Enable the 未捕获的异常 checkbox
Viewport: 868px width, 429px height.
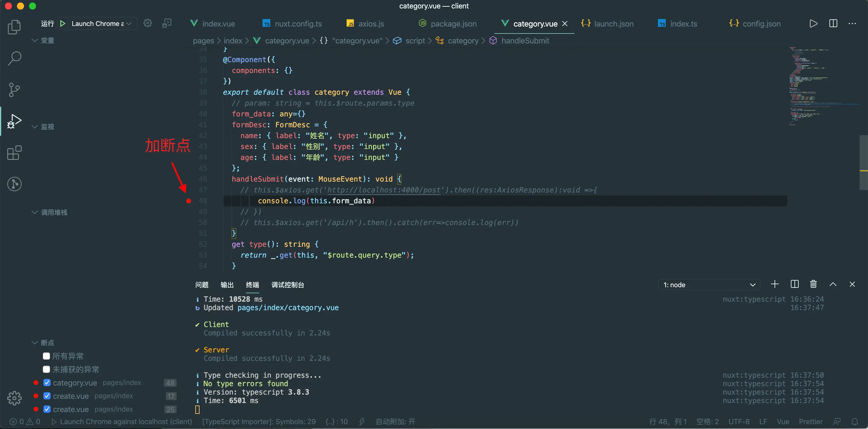(x=46, y=369)
